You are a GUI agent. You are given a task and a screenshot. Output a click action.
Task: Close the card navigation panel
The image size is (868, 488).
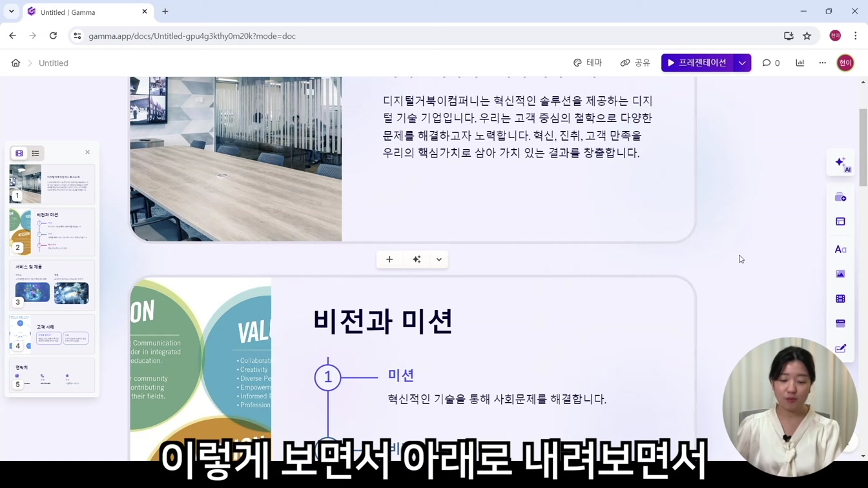pyautogui.click(x=87, y=152)
